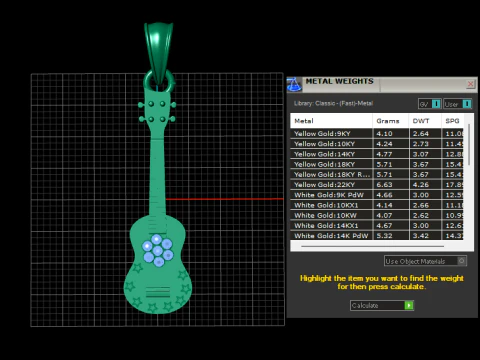Click the vertical scrollbar of metals list
480x360 pixels.
tap(469, 144)
